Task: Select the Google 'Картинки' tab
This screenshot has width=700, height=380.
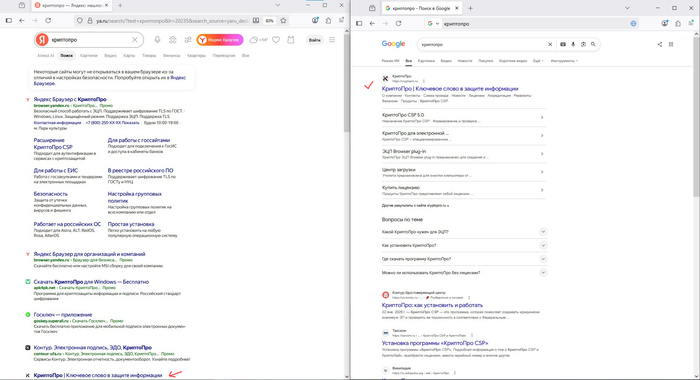Action: tap(426, 61)
